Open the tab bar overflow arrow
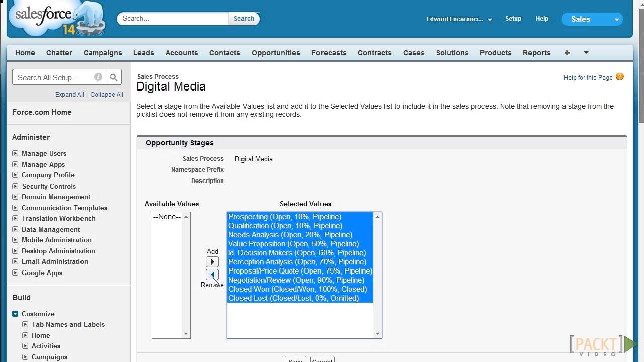 (586, 52)
